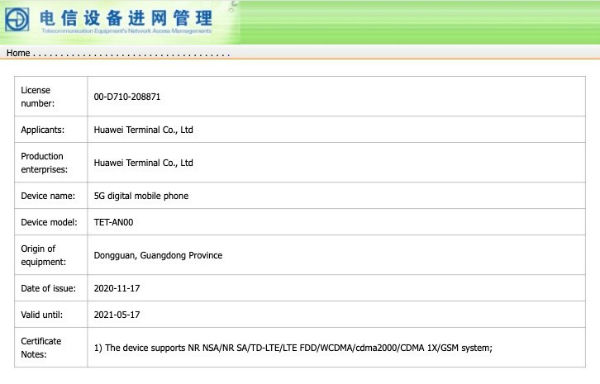Click applicant Huawei Terminal Co., Ltd
Screen dimensions: 600x384
point(143,130)
